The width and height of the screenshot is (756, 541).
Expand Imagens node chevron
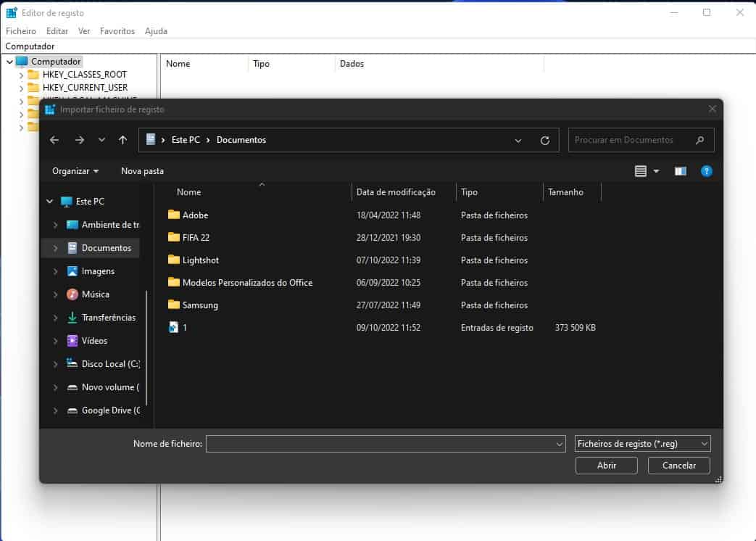pos(55,271)
